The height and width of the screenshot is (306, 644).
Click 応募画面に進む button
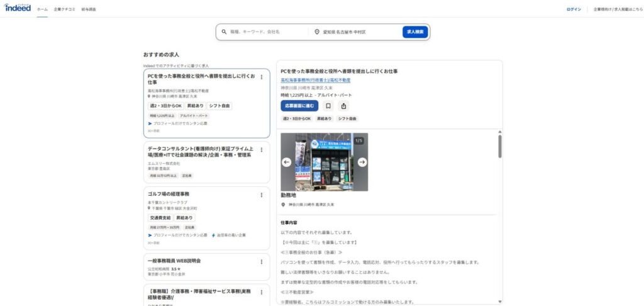pos(299,106)
